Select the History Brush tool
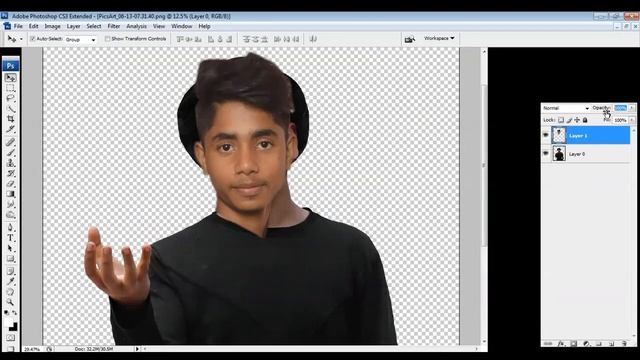Viewport: 640px width, 360px height. pos(11,173)
